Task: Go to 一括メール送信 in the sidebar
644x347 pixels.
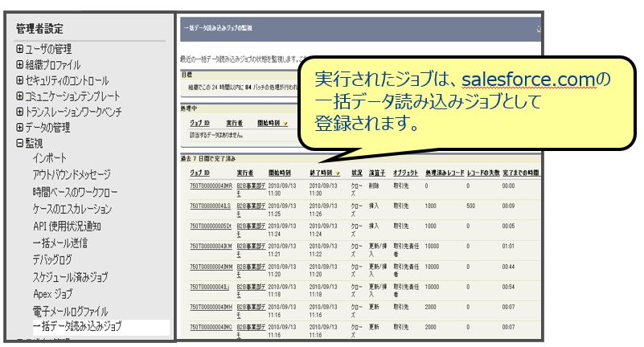Action: coord(60,243)
